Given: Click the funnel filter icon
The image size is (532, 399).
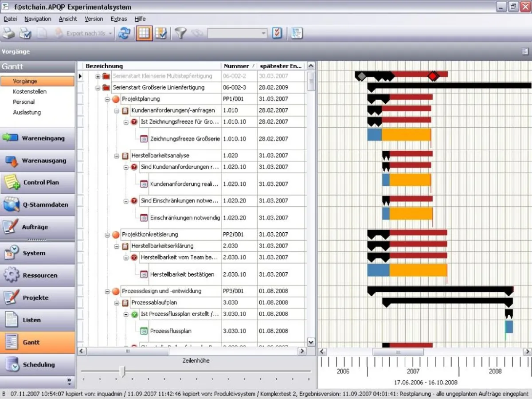Looking at the screenshot, I should click(x=180, y=33).
